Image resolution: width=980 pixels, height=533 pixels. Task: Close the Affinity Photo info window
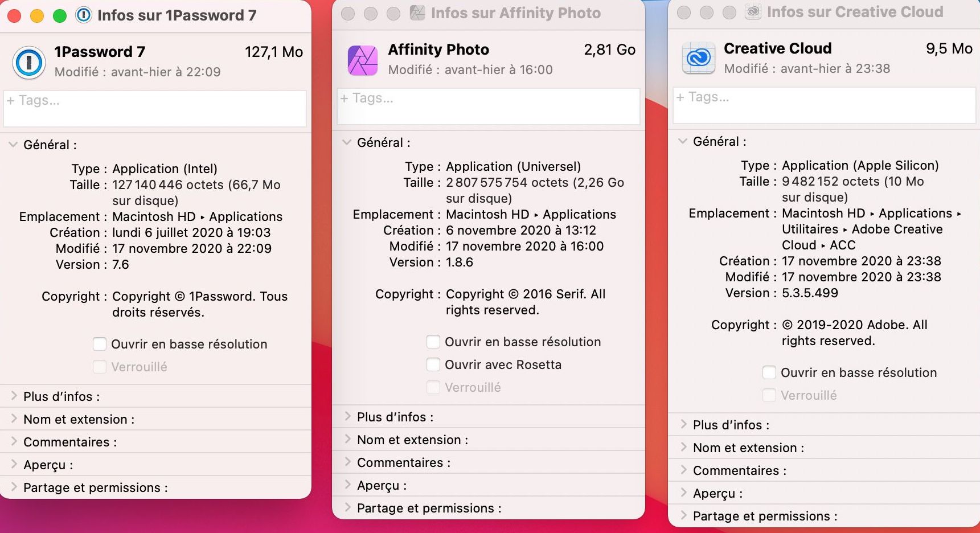(348, 14)
